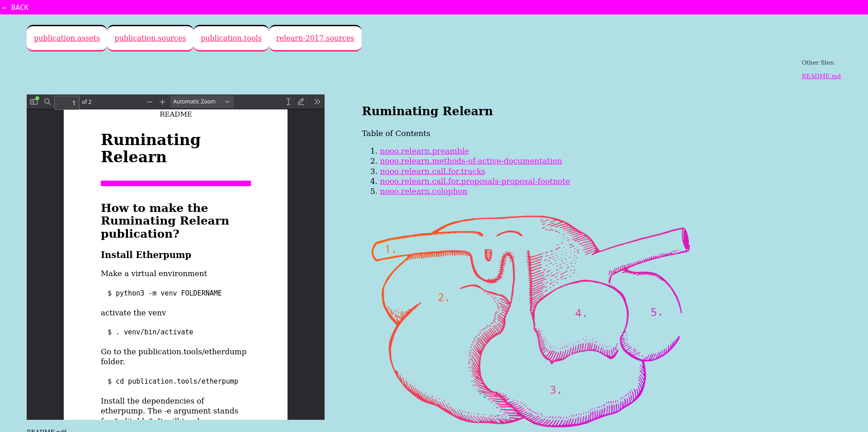
Task: Switch to the publication.tools tab
Action: (x=231, y=38)
